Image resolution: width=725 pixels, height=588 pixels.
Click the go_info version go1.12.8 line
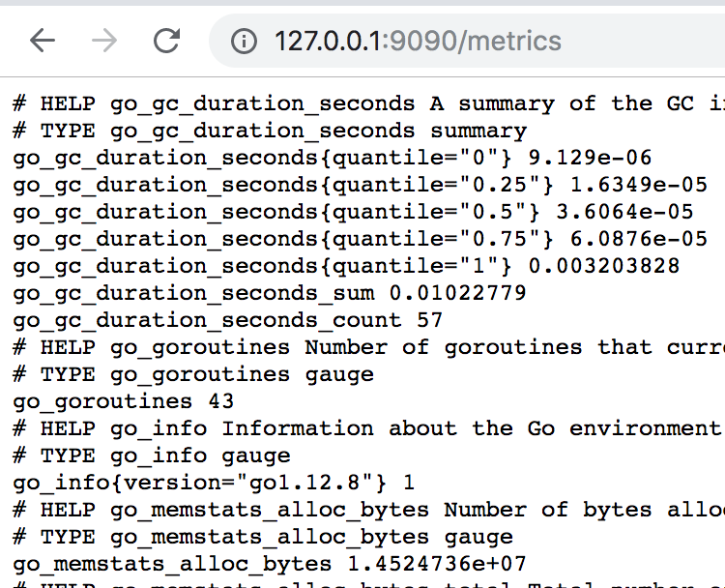click(214, 483)
